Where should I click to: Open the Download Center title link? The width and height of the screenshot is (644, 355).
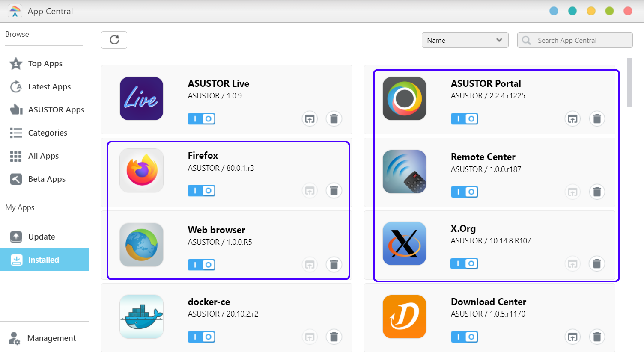click(489, 302)
